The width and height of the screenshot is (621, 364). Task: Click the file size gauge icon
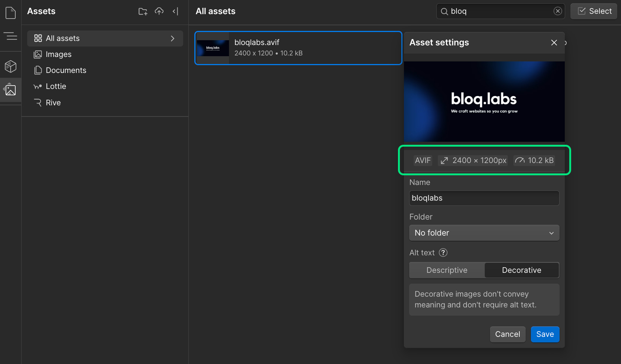click(520, 160)
